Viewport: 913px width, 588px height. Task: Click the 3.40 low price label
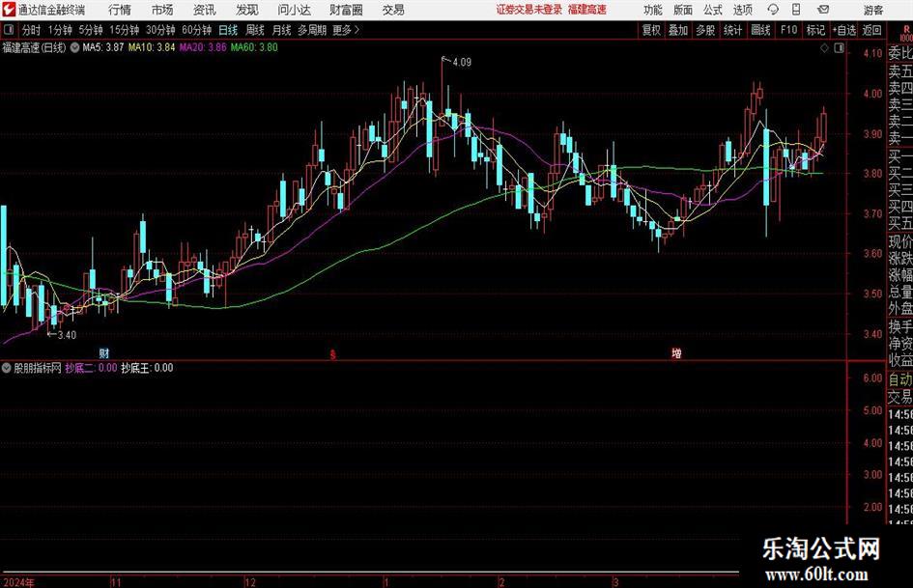(x=67, y=335)
